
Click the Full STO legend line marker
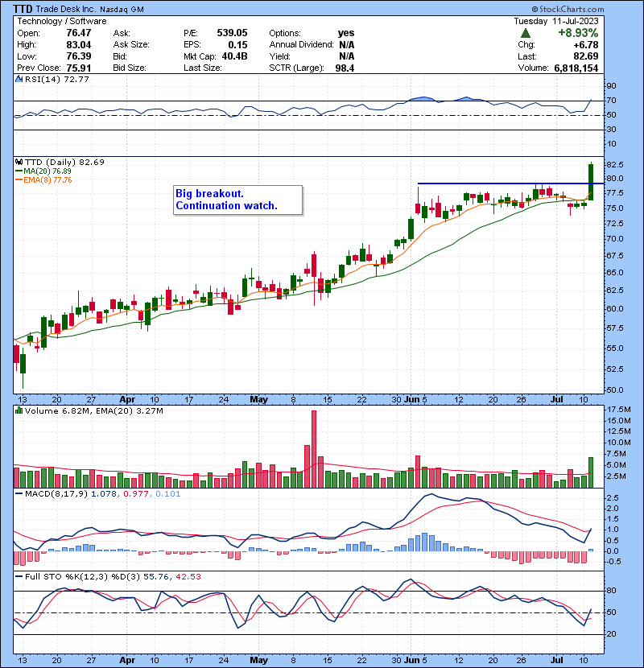coord(18,575)
